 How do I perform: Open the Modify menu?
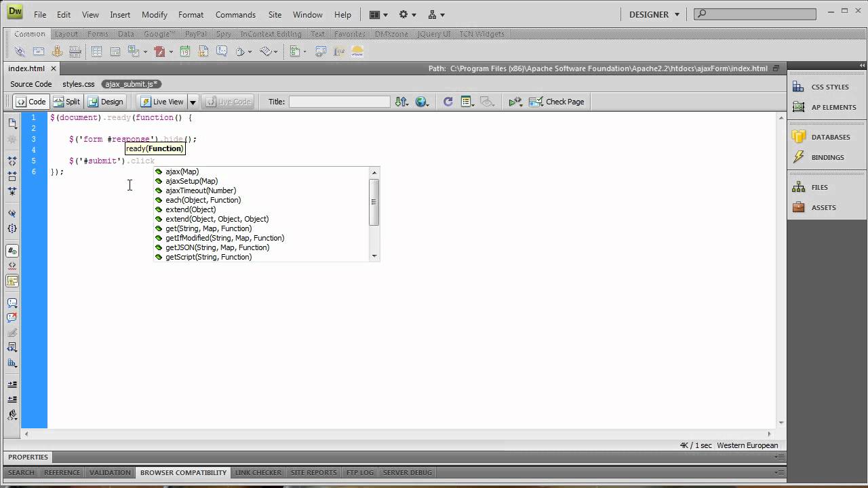[x=155, y=14]
